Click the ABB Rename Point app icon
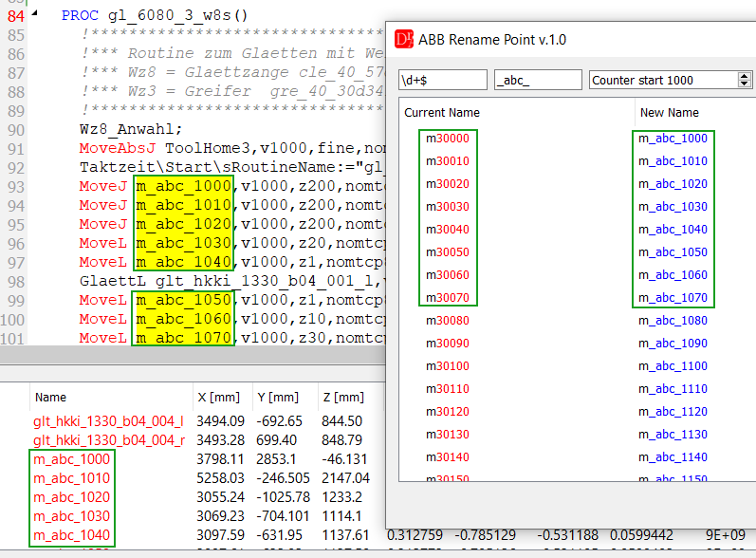The width and height of the screenshot is (756, 558). point(403,40)
